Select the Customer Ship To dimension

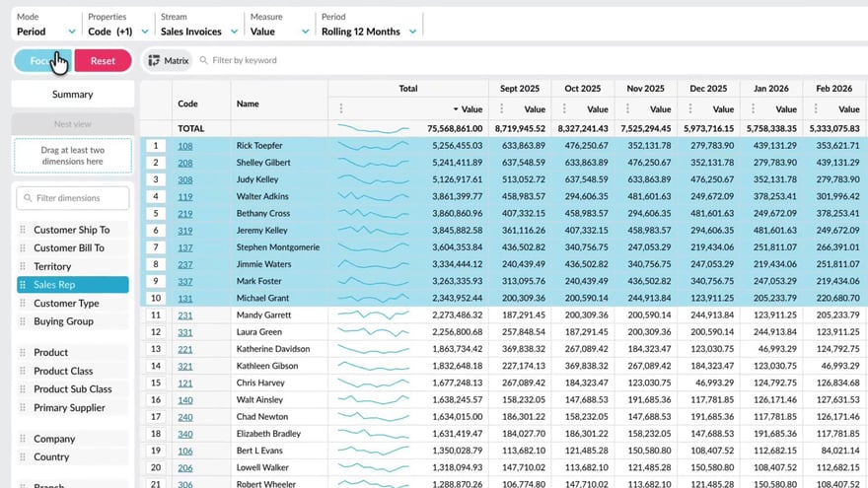(73, 230)
